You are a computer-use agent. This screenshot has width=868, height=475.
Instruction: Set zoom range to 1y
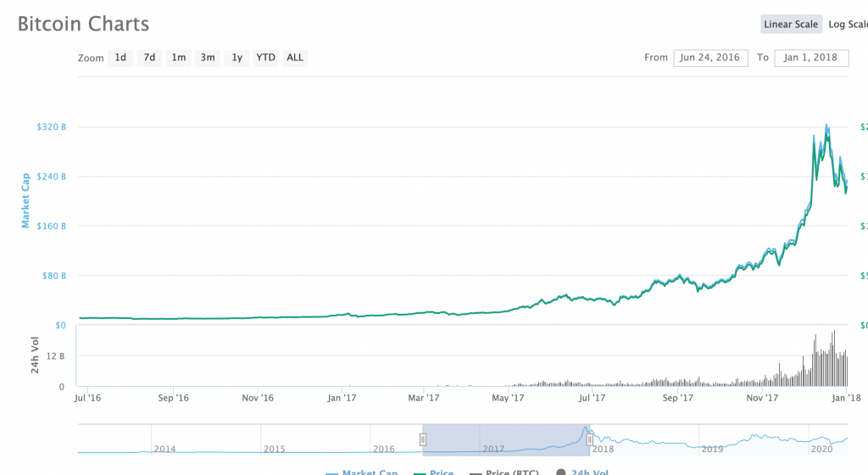(237, 58)
